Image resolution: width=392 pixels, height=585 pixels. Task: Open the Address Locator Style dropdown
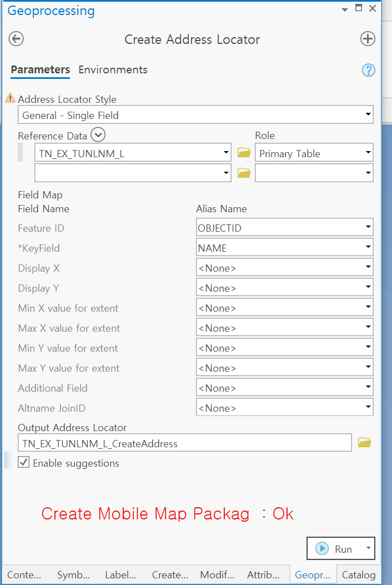(368, 114)
